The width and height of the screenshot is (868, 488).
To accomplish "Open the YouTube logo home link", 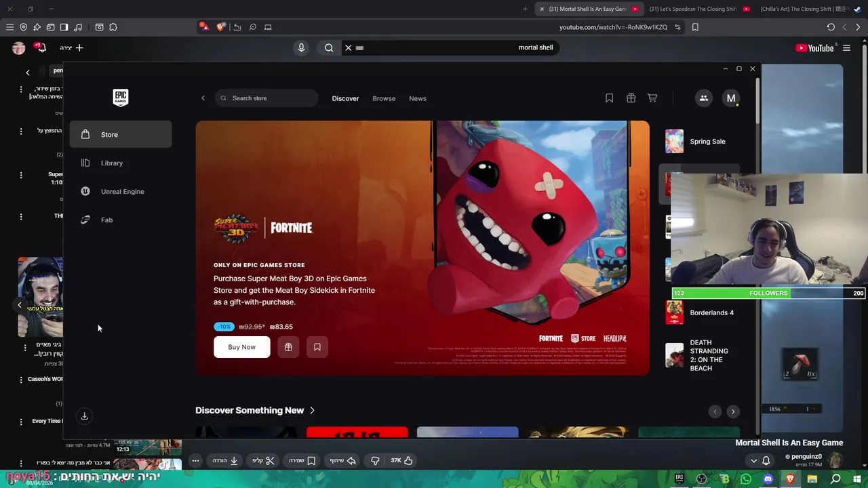I will pyautogui.click(x=814, y=48).
